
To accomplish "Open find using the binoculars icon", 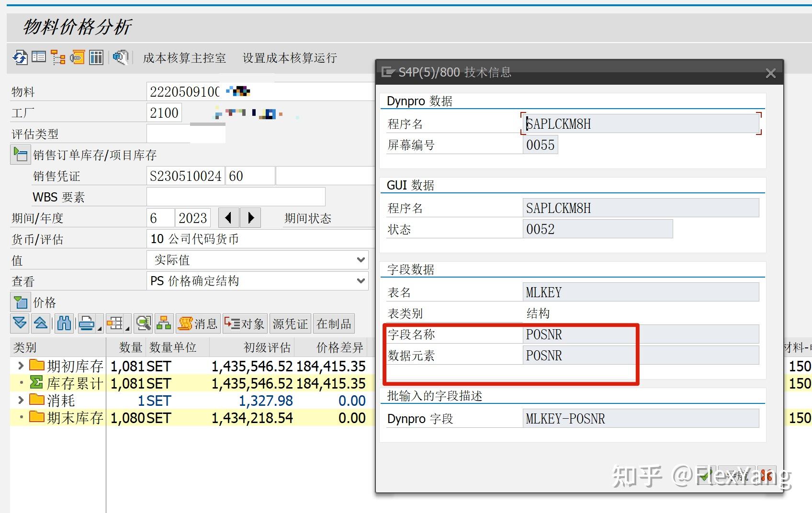I will coord(64,323).
